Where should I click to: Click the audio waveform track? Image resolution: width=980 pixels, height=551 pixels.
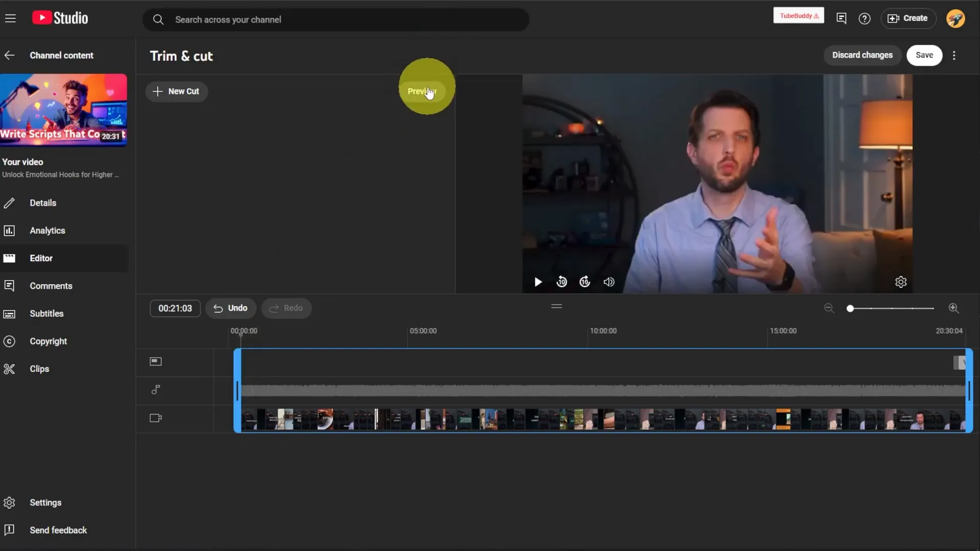603,390
